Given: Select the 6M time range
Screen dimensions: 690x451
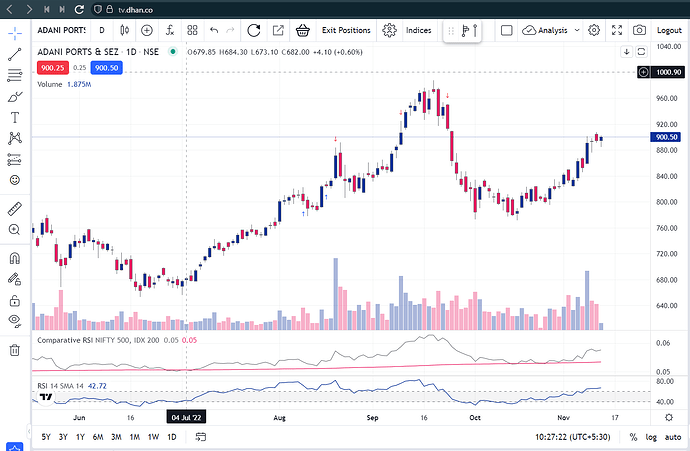Looking at the screenshot, I should (98, 437).
